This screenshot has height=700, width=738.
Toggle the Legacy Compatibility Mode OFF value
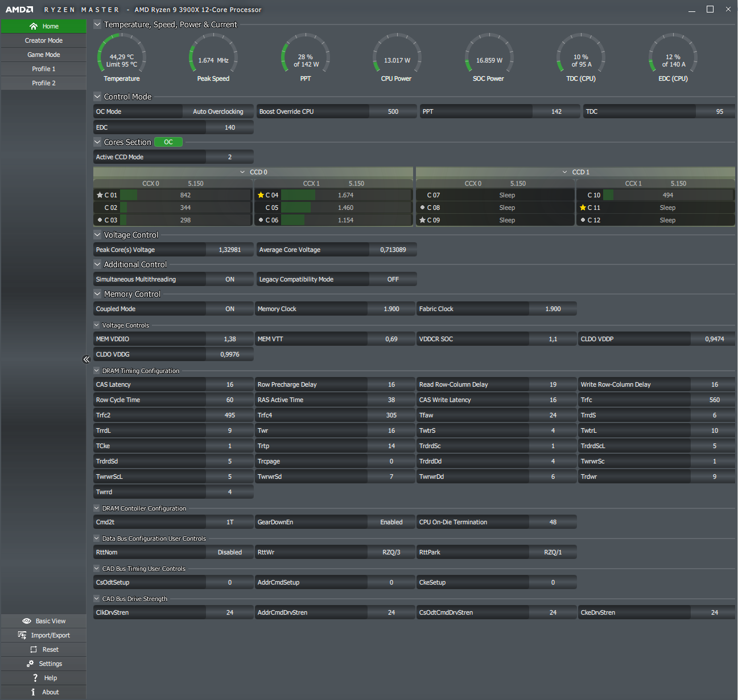point(393,279)
